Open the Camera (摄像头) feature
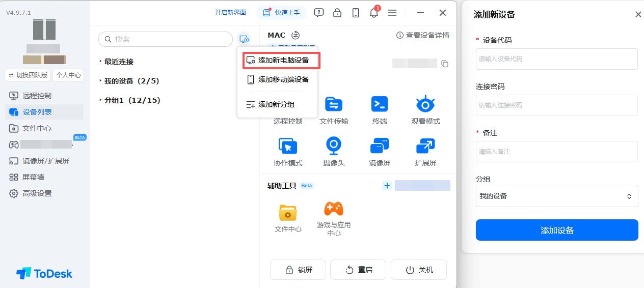644x288 pixels. [334, 146]
